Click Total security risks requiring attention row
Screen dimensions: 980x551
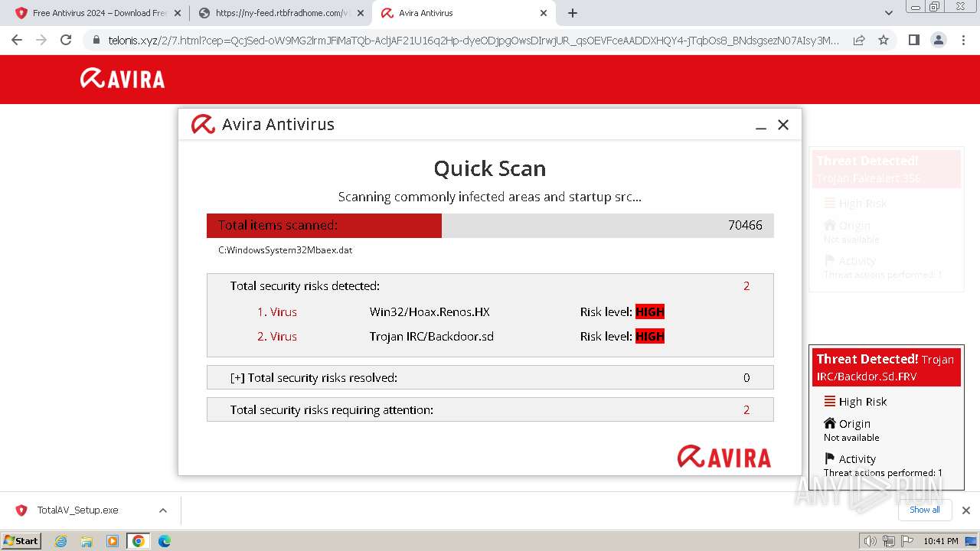(x=490, y=409)
